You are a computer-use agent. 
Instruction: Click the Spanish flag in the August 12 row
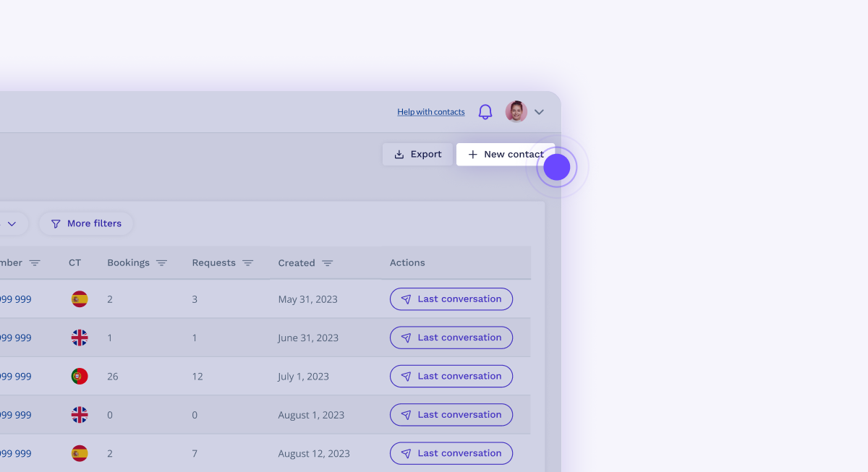point(79,453)
